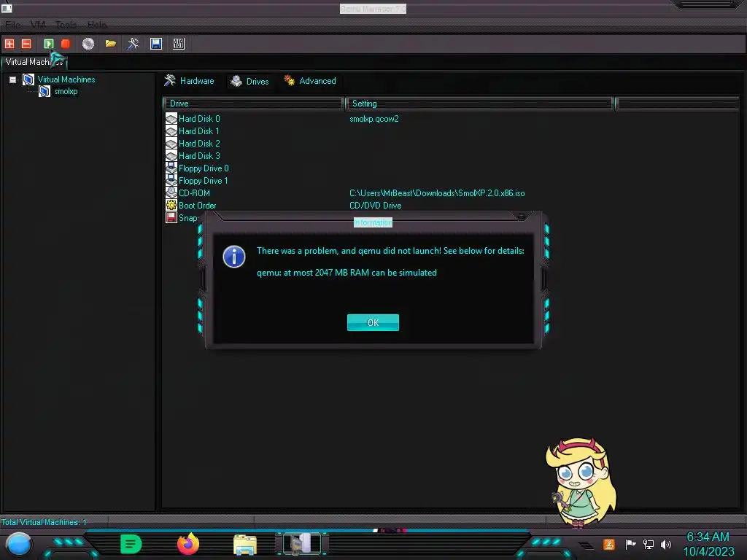Viewport: 747px width, 560px height.
Task: Open the Start orb on taskbar
Action: click(x=19, y=545)
